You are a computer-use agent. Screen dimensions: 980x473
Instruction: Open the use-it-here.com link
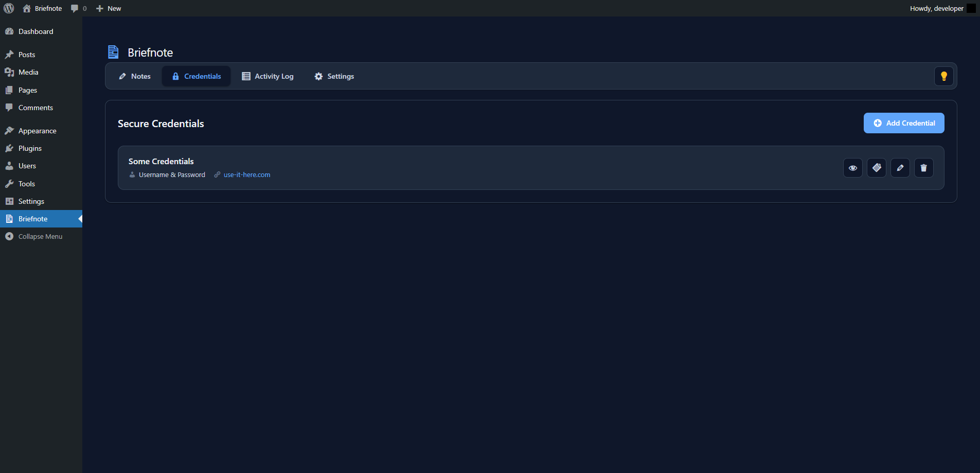coord(247,175)
